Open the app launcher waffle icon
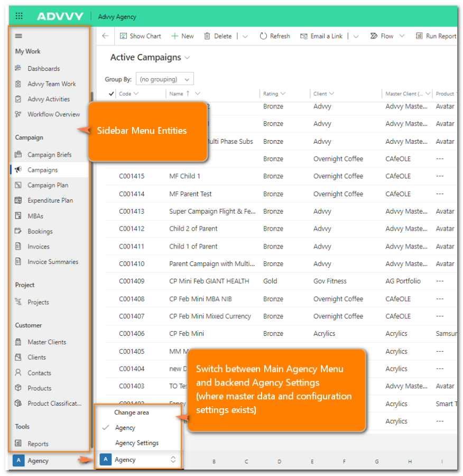This screenshot has height=476, width=463. point(19,16)
